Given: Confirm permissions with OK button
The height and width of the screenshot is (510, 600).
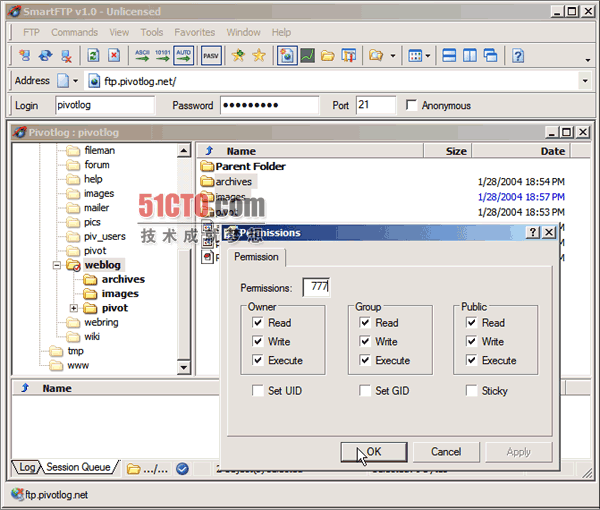Looking at the screenshot, I should (x=374, y=452).
